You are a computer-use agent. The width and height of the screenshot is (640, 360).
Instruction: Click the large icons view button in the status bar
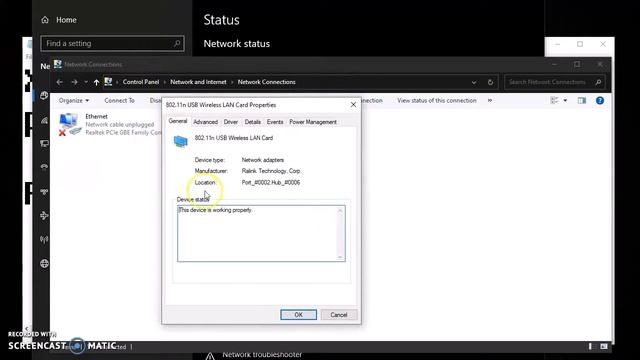click(x=604, y=347)
